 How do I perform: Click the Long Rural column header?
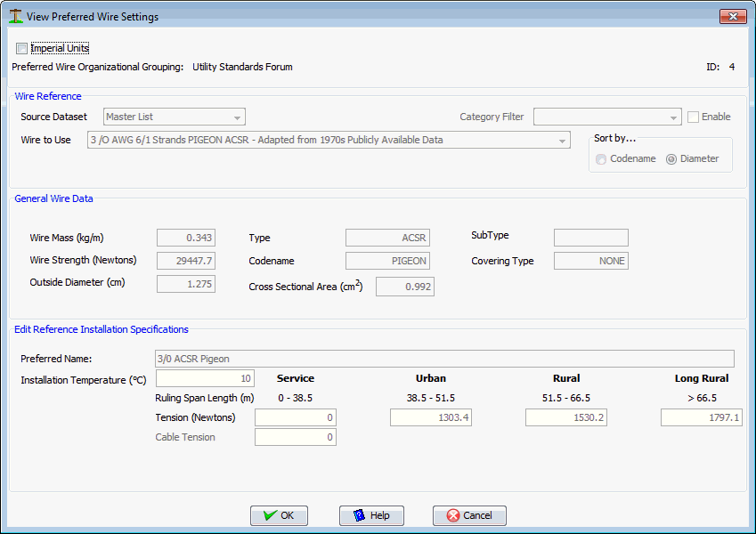(x=702, y=378)
